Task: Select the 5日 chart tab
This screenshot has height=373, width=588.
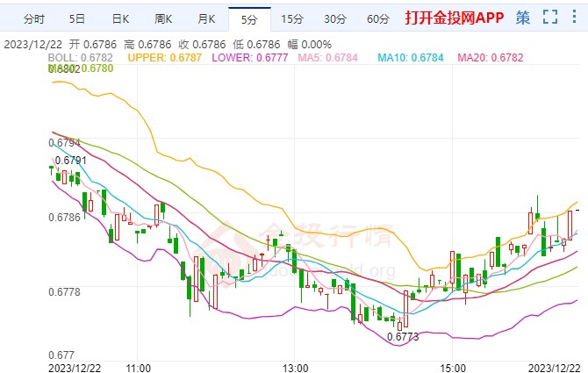Action: tap(77, 18)
